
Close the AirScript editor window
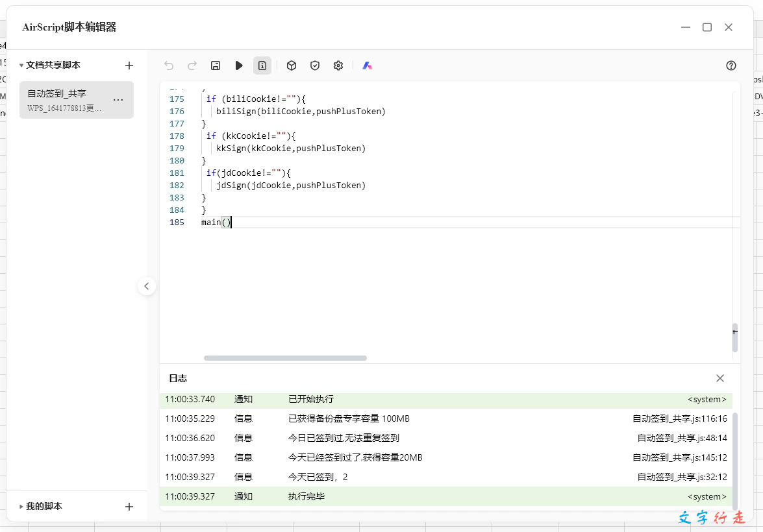[x=729, y=27]
